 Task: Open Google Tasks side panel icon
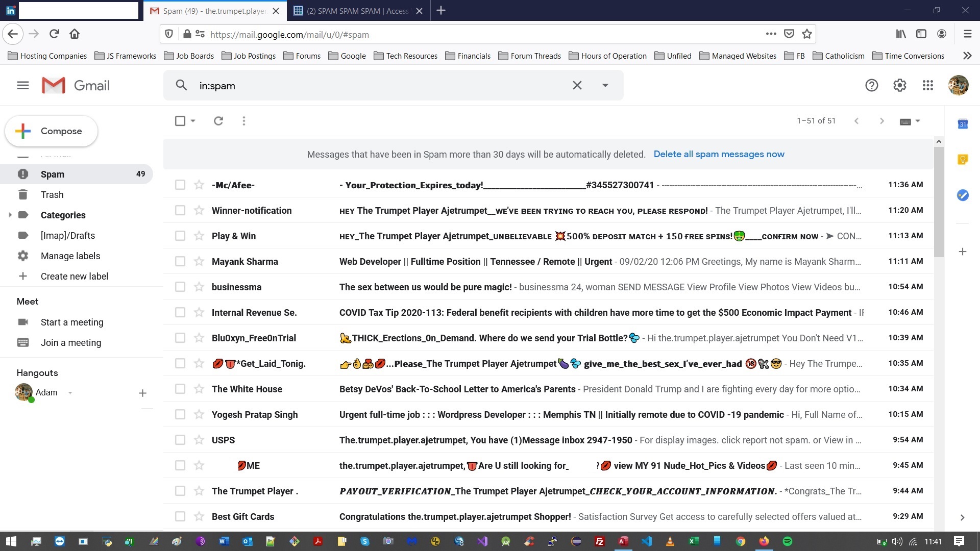[x=962, y=195]
